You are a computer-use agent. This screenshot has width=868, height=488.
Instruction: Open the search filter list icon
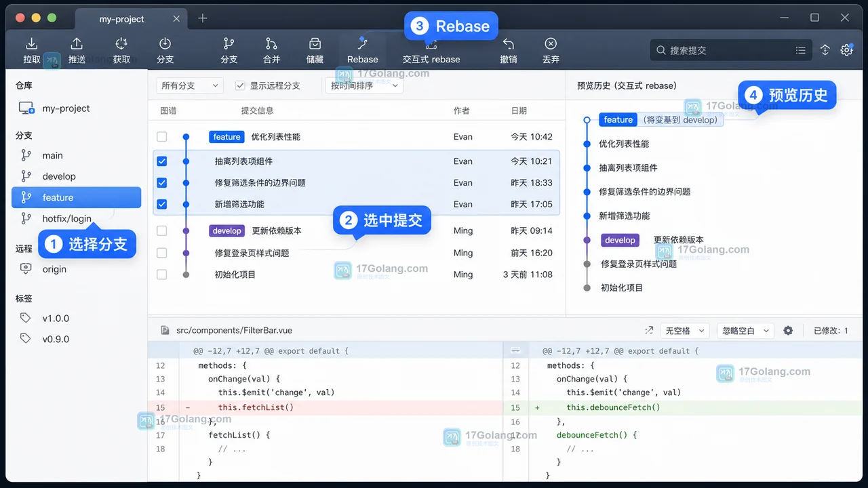point(801,50)
